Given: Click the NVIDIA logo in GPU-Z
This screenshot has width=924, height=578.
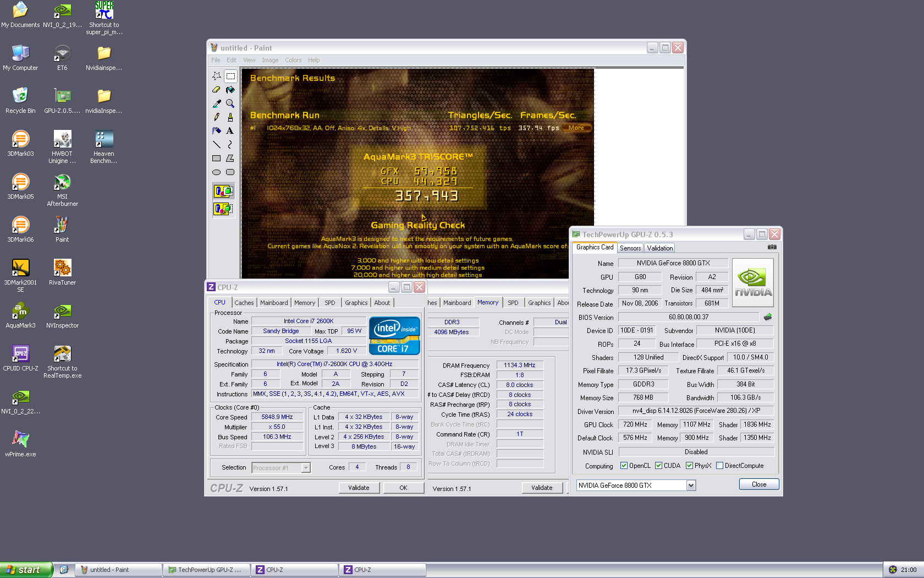Looking at the screenshot, I should pyautogui.click(x=753, y=282).
